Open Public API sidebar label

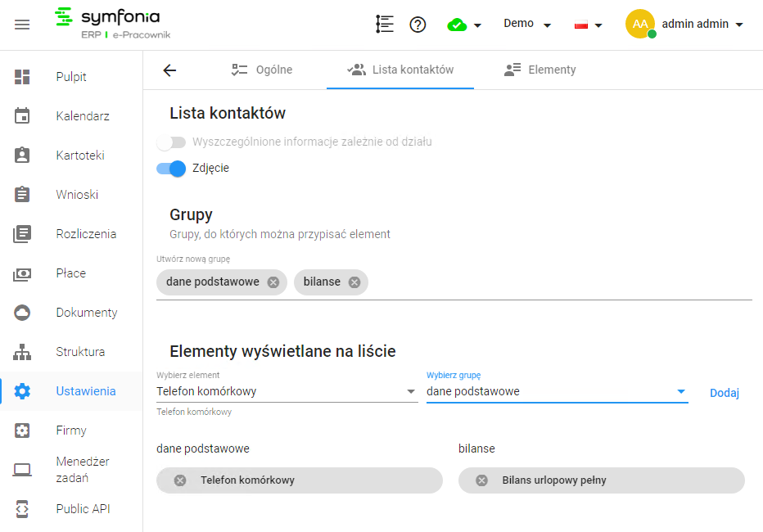(83, 508)
